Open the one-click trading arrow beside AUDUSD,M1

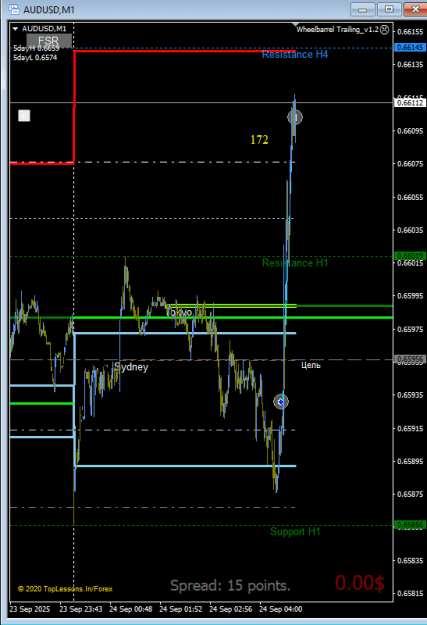[15, 29]
